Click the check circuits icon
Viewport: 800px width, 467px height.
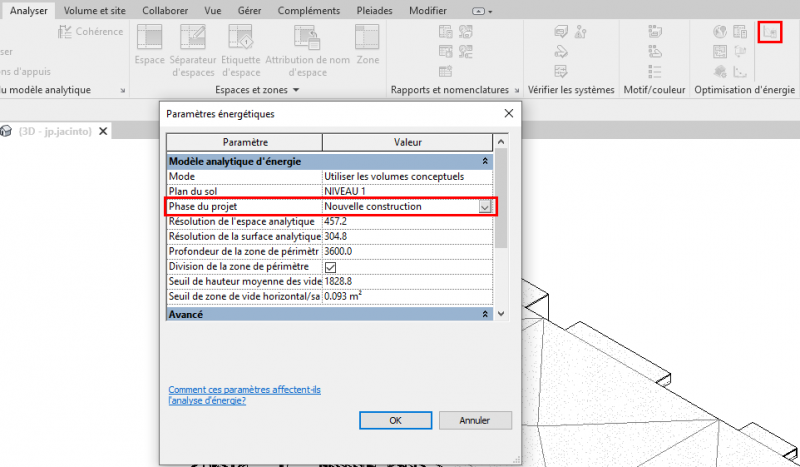pyautogui.click(x=561, y=71)
